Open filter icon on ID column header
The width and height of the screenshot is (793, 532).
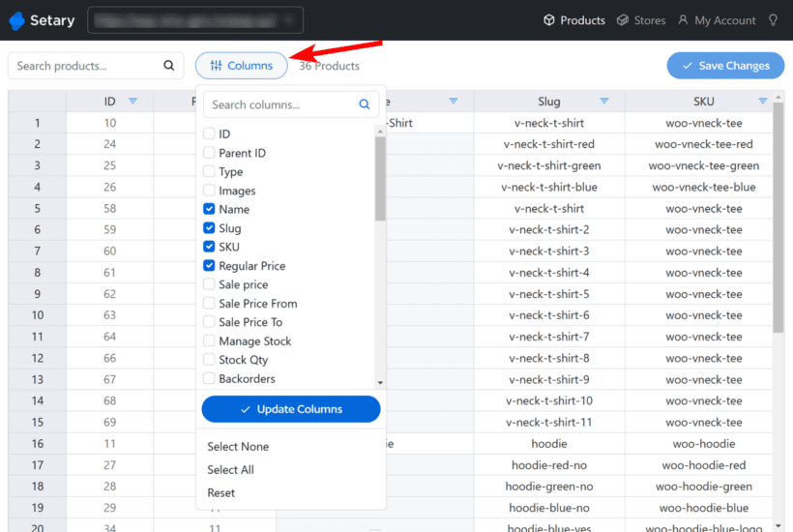(x=133, y=102)
